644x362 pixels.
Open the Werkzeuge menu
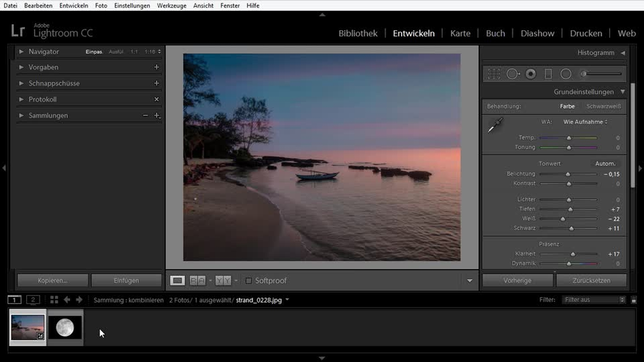point(171,5)
